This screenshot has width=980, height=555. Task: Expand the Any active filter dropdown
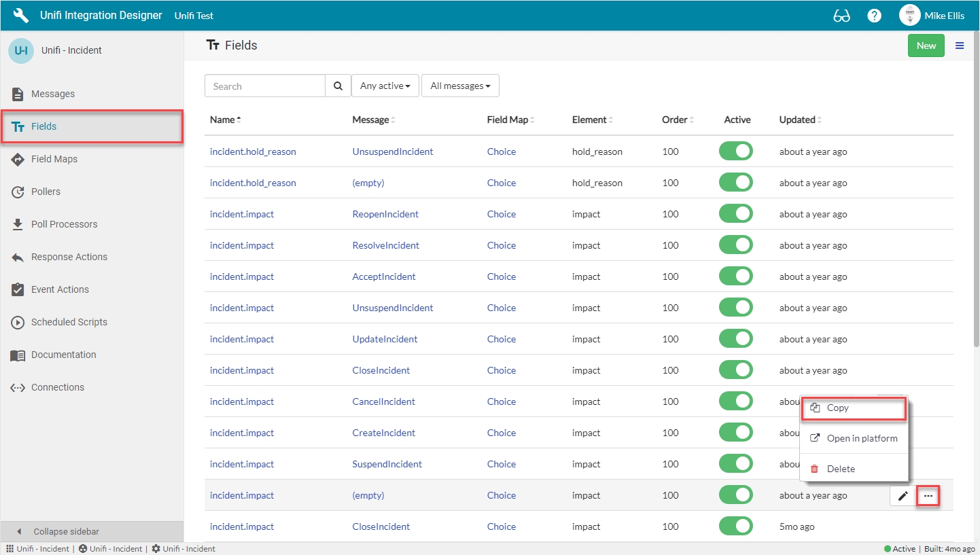[385, 86]
